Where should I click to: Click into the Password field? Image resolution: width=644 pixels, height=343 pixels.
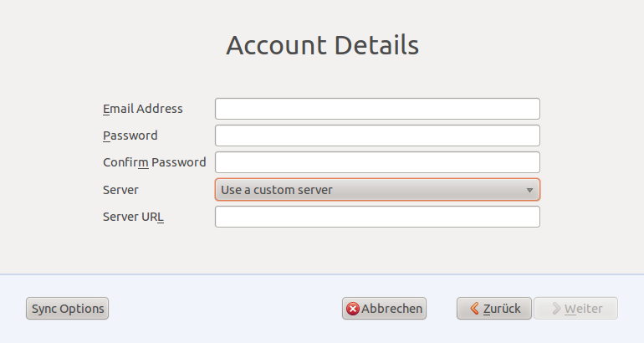pyautogui.click(x=377, y=136)
